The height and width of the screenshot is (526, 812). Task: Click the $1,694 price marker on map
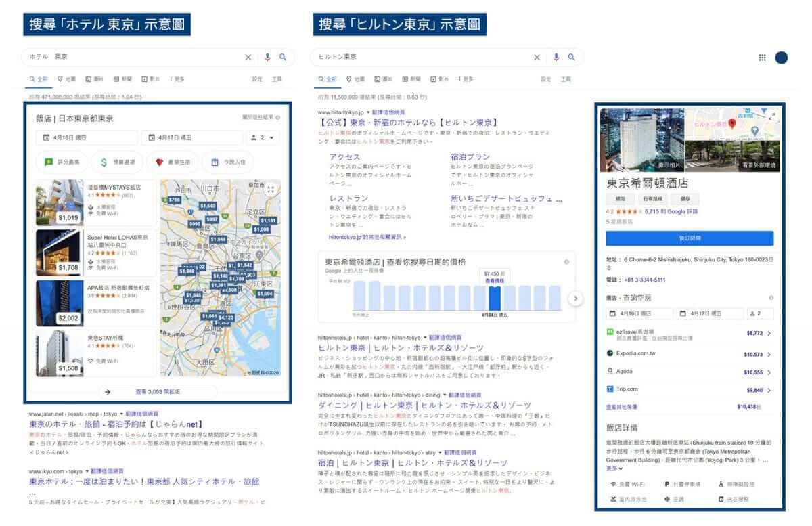(x=265, y=294)
